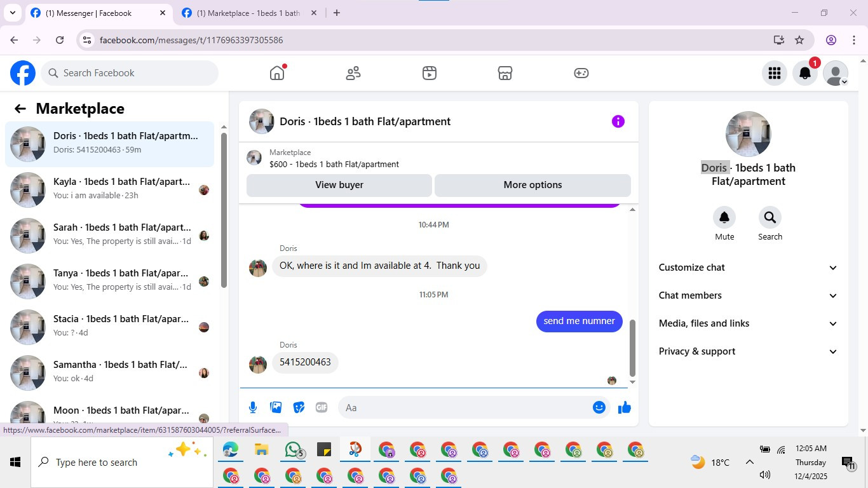Click the address bar URL
Image resolution: width=868 pixels, height=488 pixels.
(x=191, y=40)
